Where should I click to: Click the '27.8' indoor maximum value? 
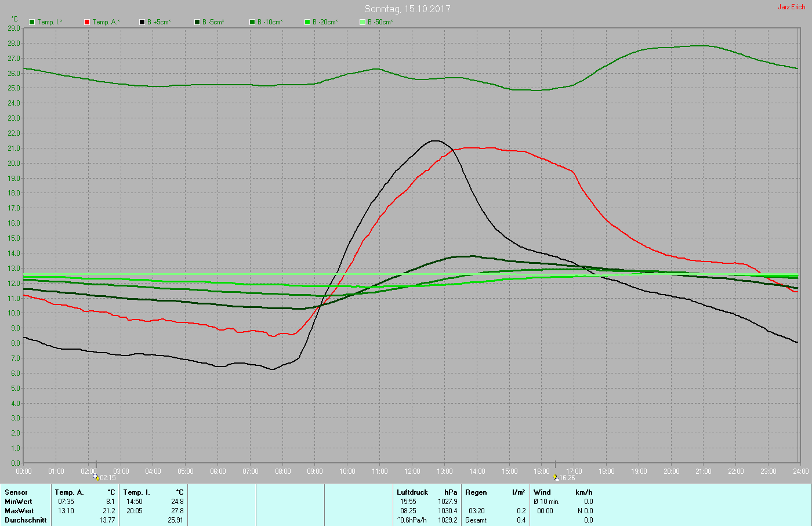pos(177,511)
